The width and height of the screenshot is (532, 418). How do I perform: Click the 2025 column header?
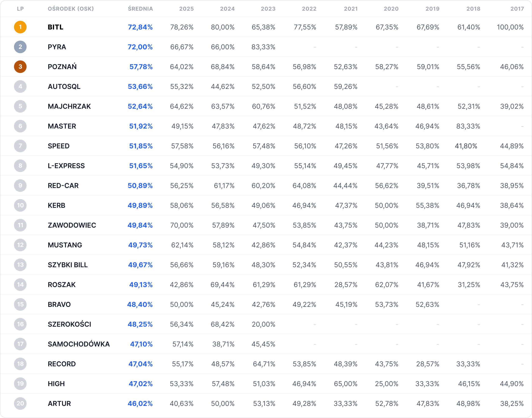(186, 9)
